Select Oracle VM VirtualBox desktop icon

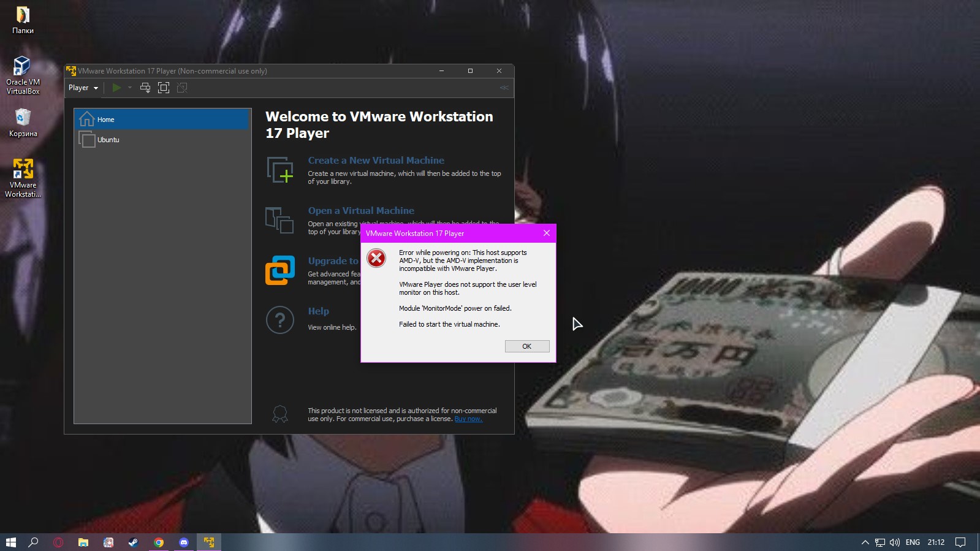click(x=23, y=75)
